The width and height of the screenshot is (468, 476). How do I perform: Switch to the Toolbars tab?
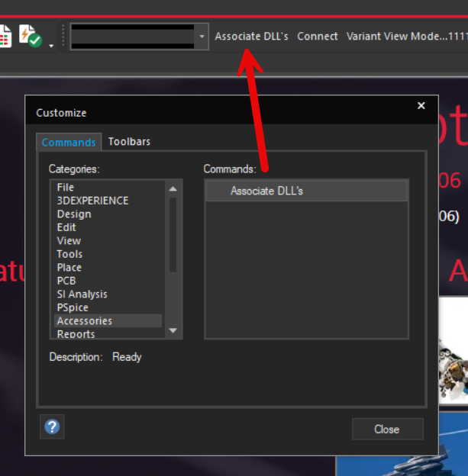tap(129, 142)
